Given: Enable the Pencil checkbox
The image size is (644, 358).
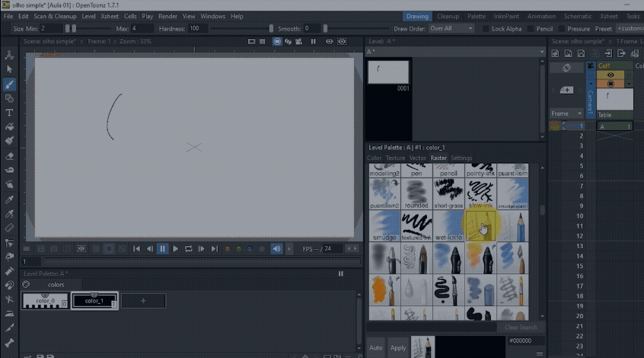Looking at the screenshot, I should coord(531,29).
